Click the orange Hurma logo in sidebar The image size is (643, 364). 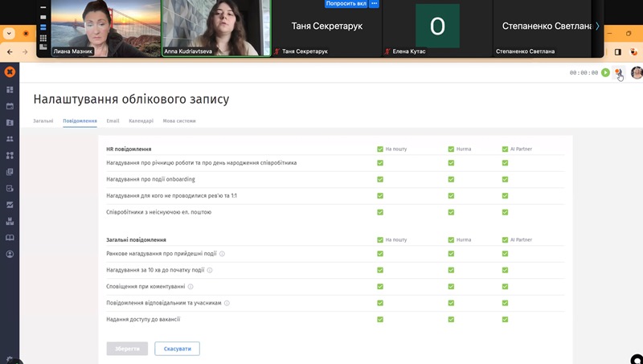pos(10,72)
